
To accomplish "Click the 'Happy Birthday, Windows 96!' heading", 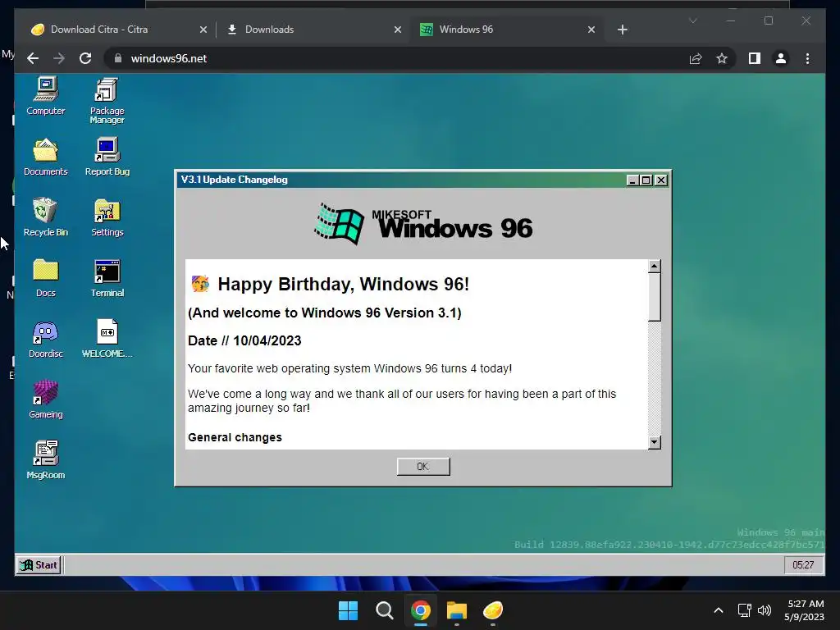I will point(344,284).
